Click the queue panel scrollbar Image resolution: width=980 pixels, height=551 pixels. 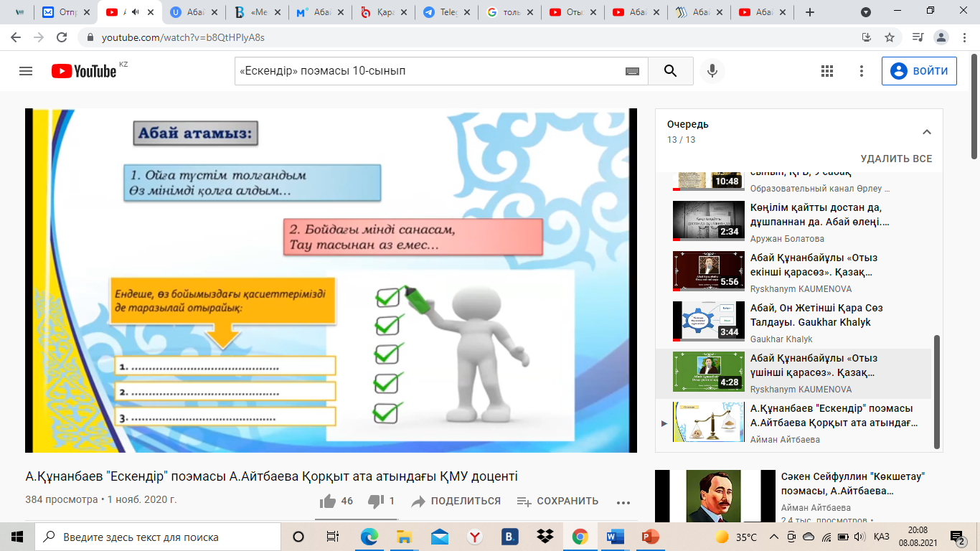(x=936, y=391)
